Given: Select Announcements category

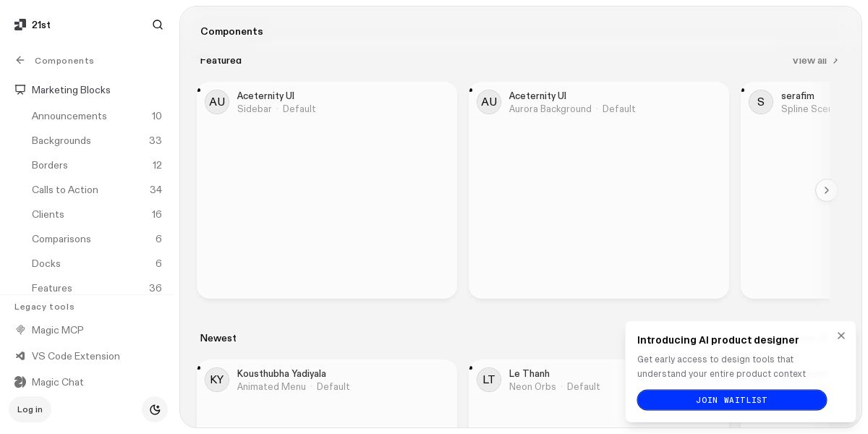Looking at the screenshot, I should [69, 116].
